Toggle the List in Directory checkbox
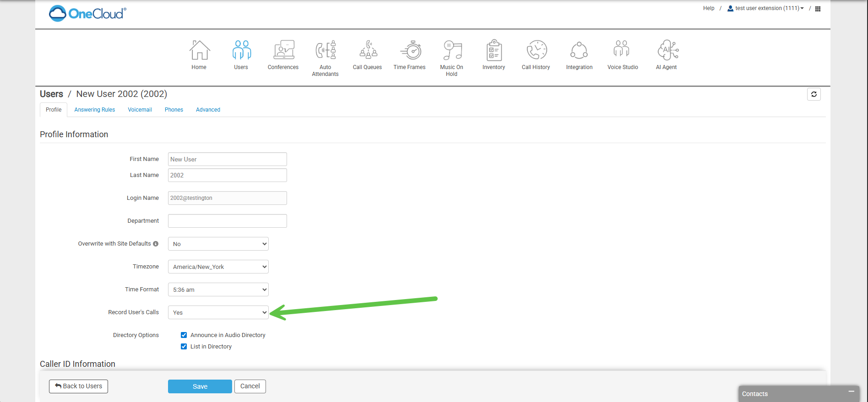Screen dimensions: 868x402 pyautogui.click(x=184, y=347)
